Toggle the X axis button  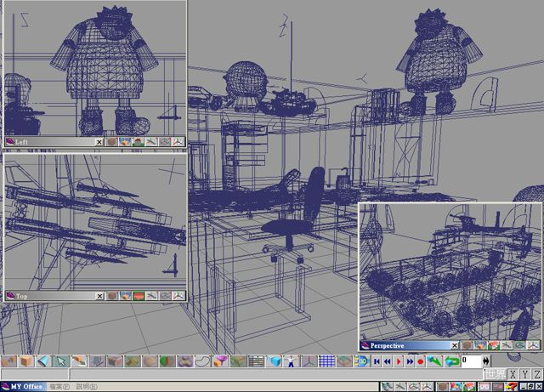[x=513, y=374]
